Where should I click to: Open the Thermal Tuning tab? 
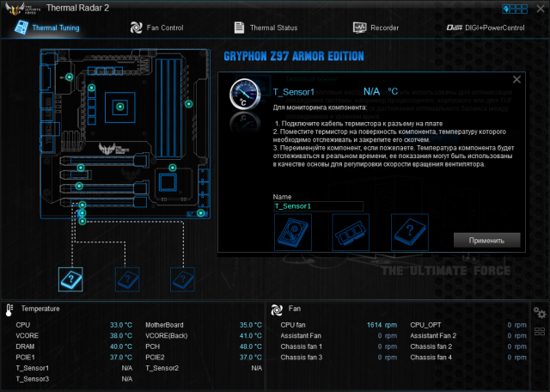pyautogui.click(x=47, y=28)
